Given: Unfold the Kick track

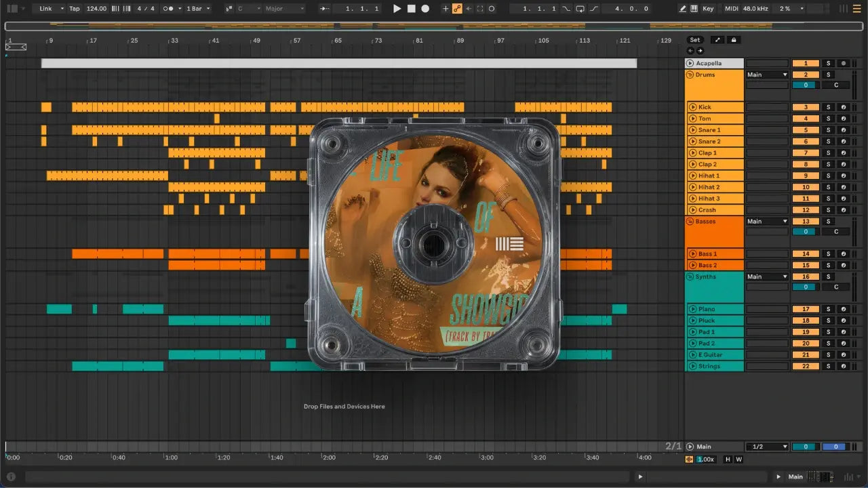Looking at the screenshot, I should (x=692, y=107).
